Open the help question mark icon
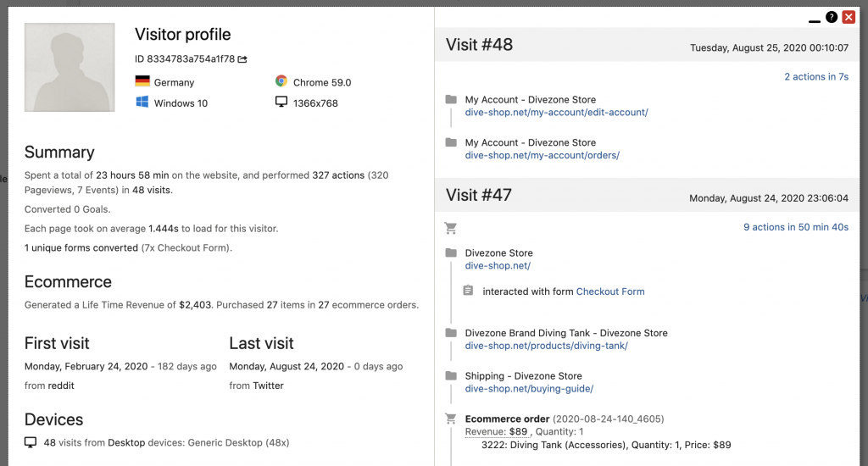The height and width of the screenshot is (466, 868). (x=832, y=17)
